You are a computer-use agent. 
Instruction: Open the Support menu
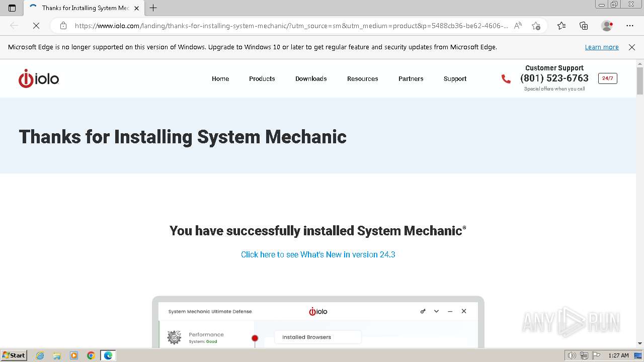(x=455, y=79)
